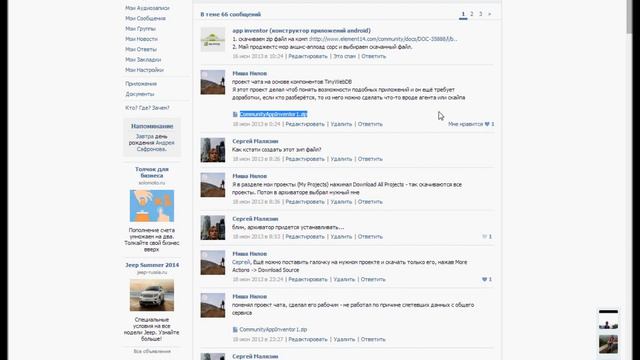Image resolution: width=640 pixels, height=360 pixels.
Task: Open the Толчок для бизнеса ad title
Action: pyautogui.click(x=152, y=172)
